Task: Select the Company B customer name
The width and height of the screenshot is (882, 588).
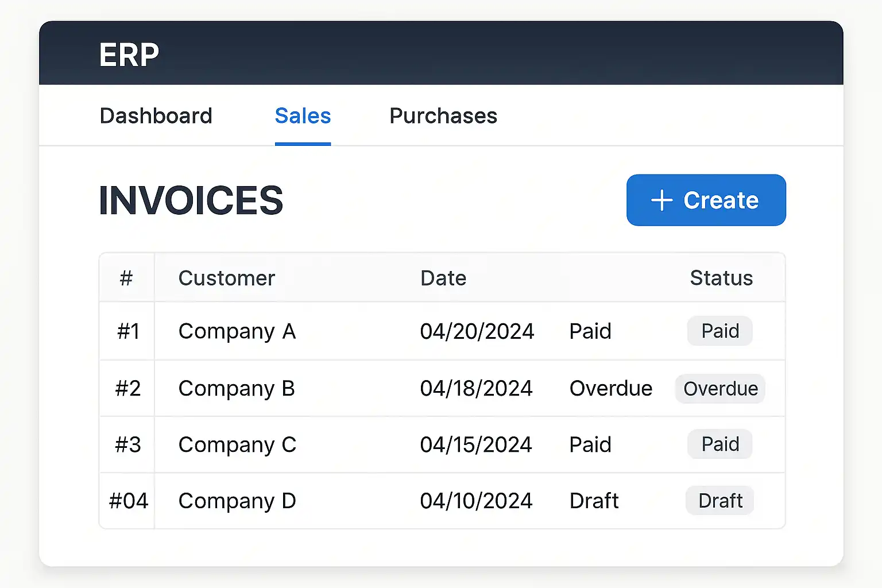Action: (x=237, y=389)
